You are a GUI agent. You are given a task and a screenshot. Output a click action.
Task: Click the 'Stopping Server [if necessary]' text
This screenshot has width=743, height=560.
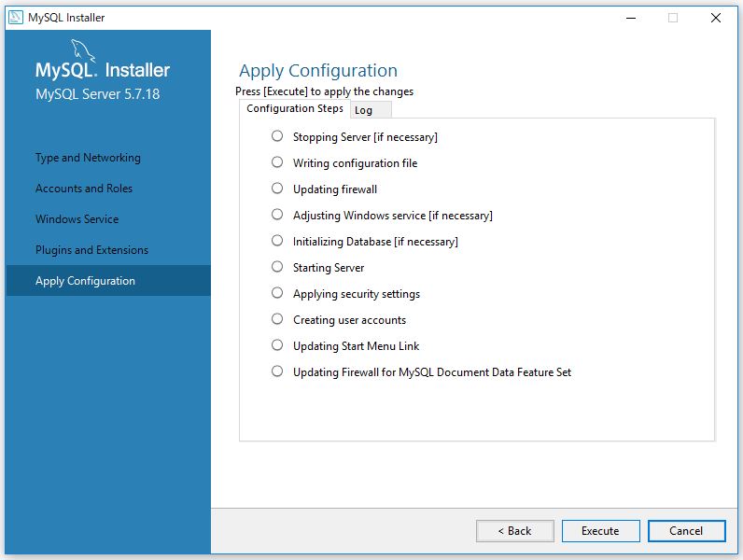(x=365, y=137)
